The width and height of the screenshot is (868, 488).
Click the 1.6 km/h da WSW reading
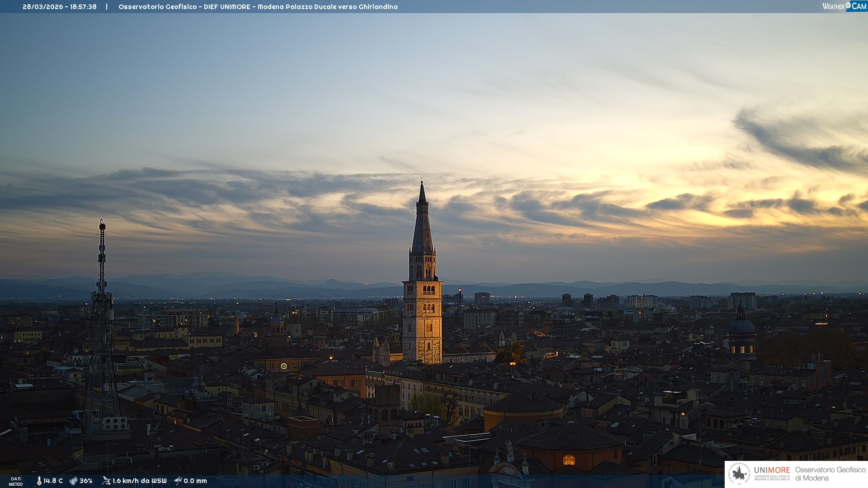139,481
